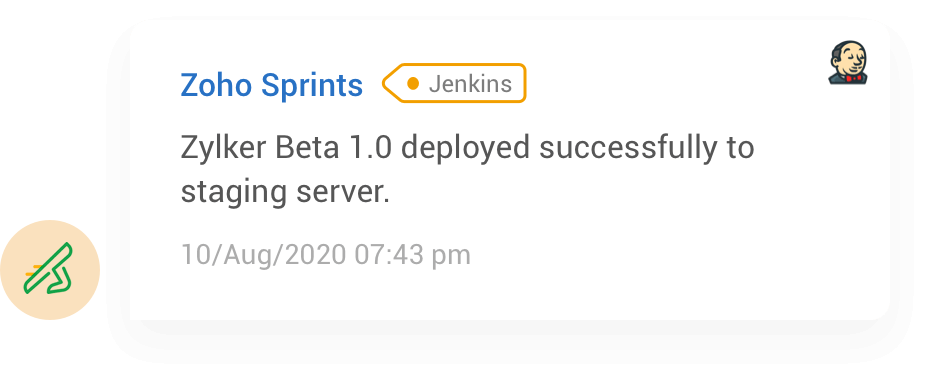Screen dimensions: 930x380
Task: Click the word 'successfully' in message
Action: coord(628,148)
